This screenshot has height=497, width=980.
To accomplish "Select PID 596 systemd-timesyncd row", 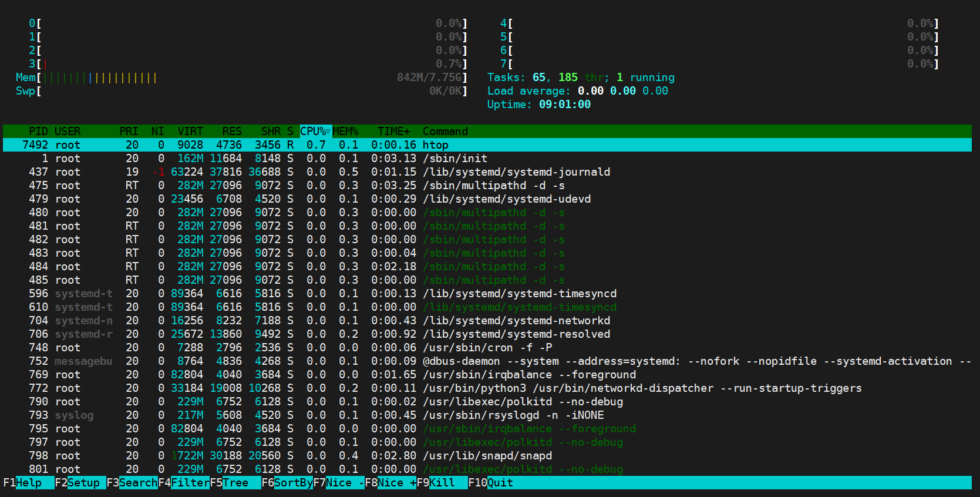I will (487, 294).
